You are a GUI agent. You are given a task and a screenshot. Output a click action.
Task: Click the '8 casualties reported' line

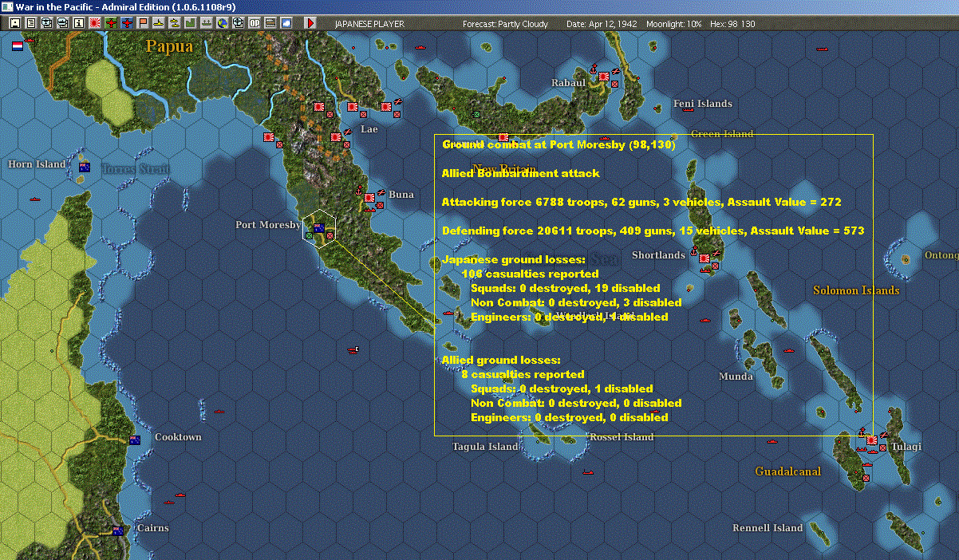coord(523,374)
